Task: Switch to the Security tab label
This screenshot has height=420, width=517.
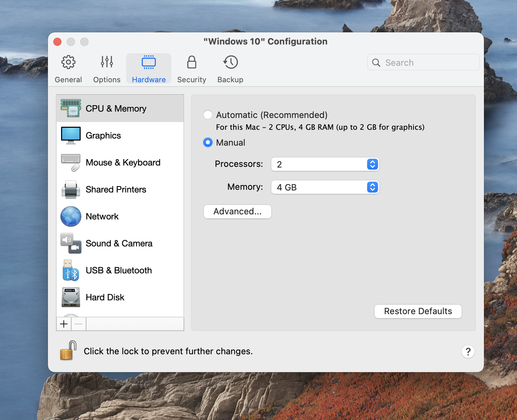Action: 192,80
